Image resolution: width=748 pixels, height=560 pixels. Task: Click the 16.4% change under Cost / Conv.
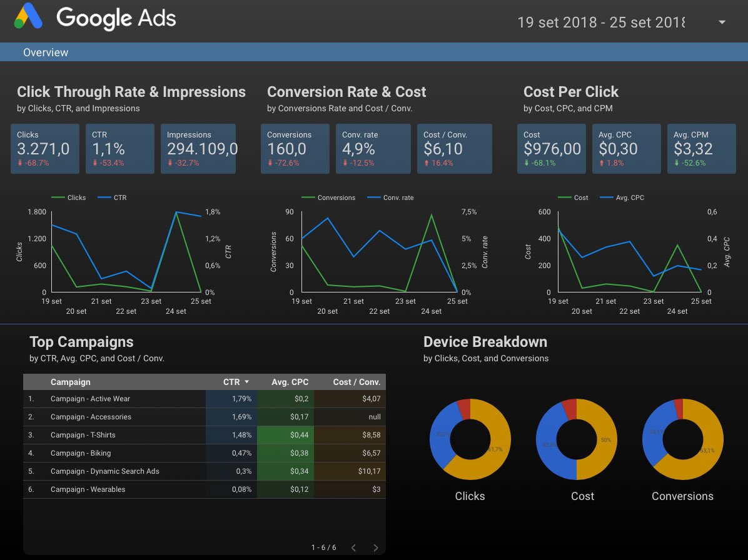[x=438, y=163]
